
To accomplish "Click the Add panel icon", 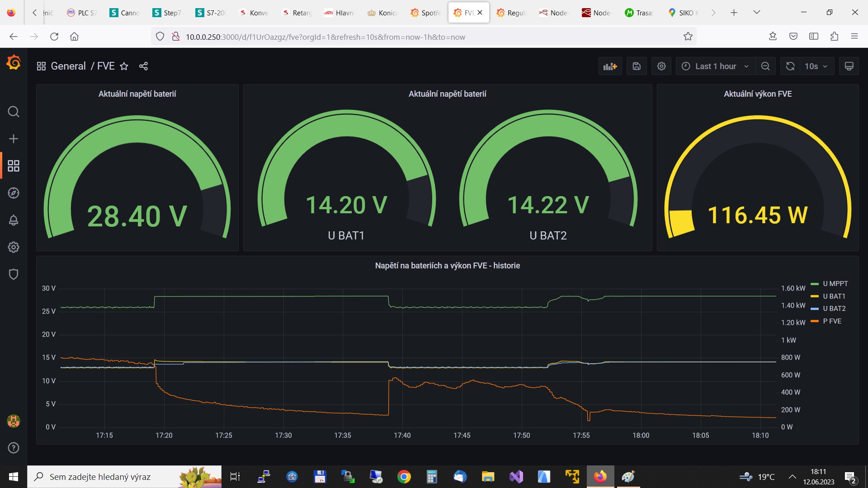I will coord(610,66).
